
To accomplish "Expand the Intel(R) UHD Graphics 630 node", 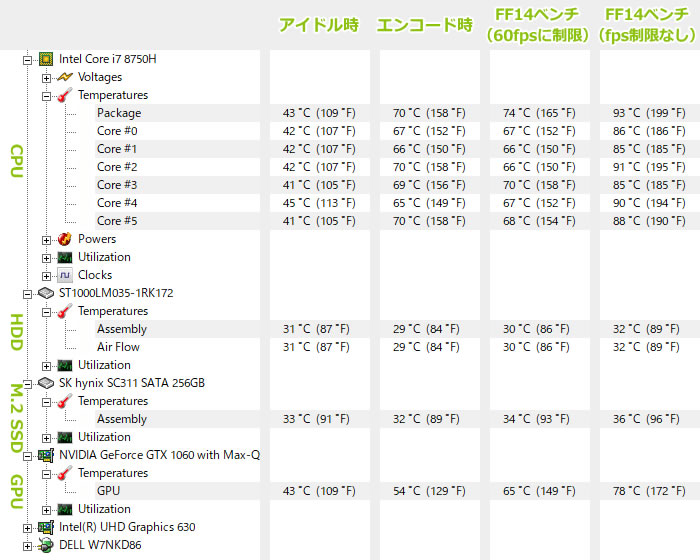I will pos(28,528).
